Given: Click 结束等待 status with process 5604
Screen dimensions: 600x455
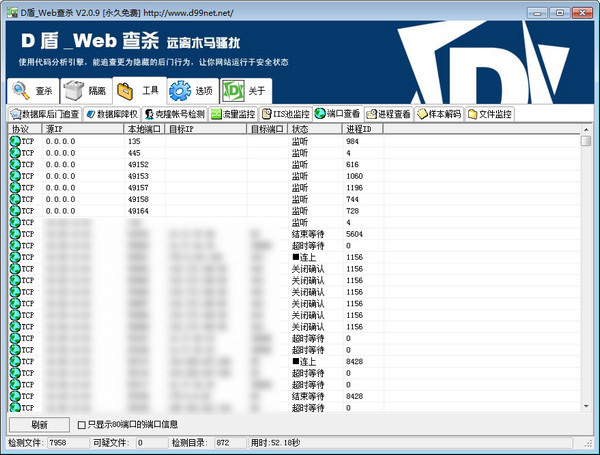Looking at the screenshot, I should 308,234.
